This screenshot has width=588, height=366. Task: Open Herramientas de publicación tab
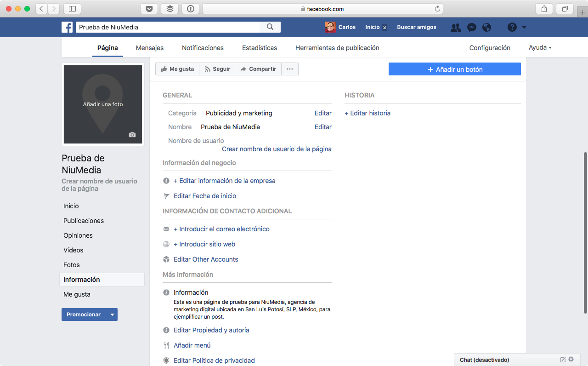click(337, 48)
